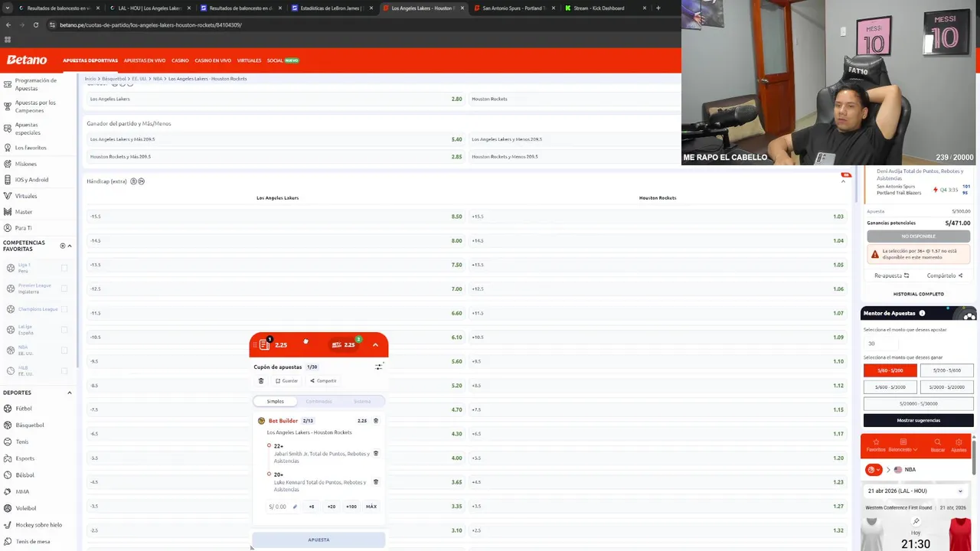Click Guardar button in coupon
This screenshot has height=551, width=980.
tap(287, 381)
